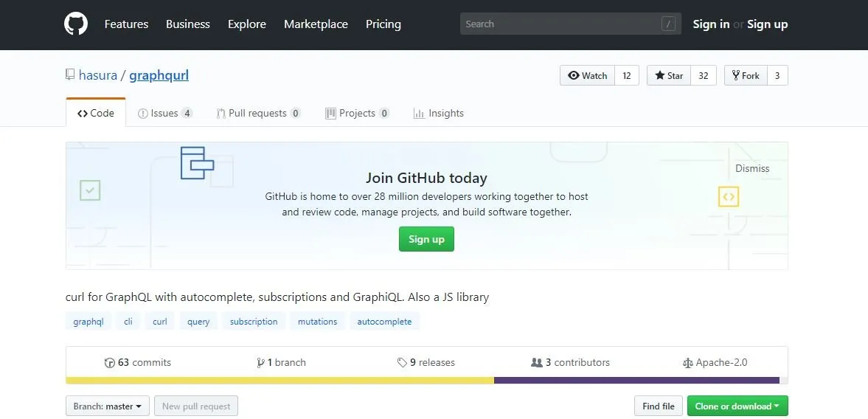
Task: Follow the Sign in link
Action: pyautogui.click(x=711, y=24)
